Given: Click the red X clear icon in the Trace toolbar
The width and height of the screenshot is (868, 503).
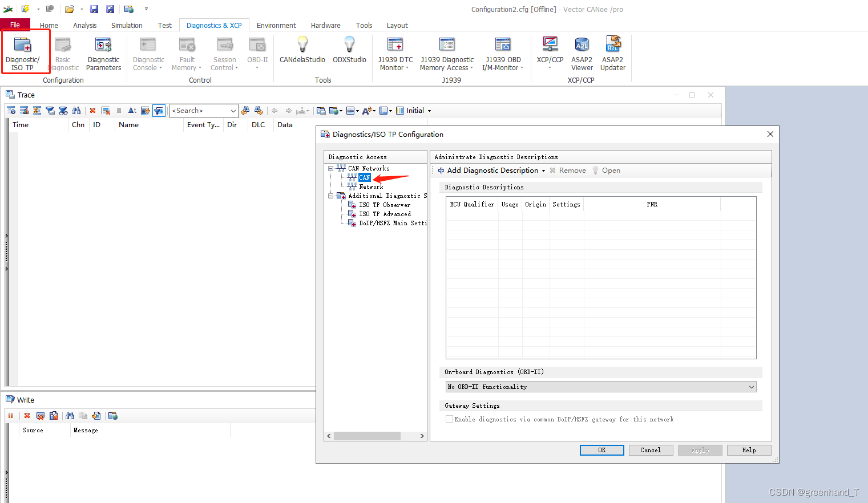Looking at the screenshot, I should pyautogui.click(x=92, y=111).
